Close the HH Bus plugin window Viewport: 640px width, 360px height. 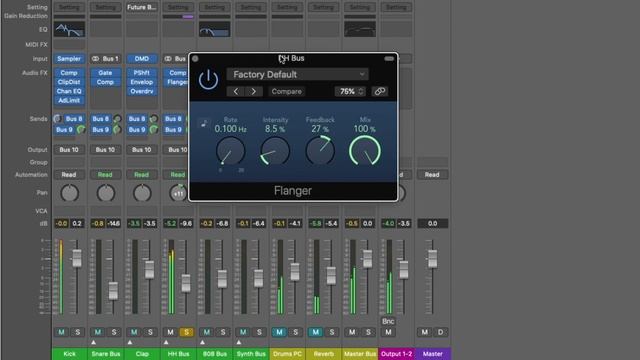click(x=195, y=59)
